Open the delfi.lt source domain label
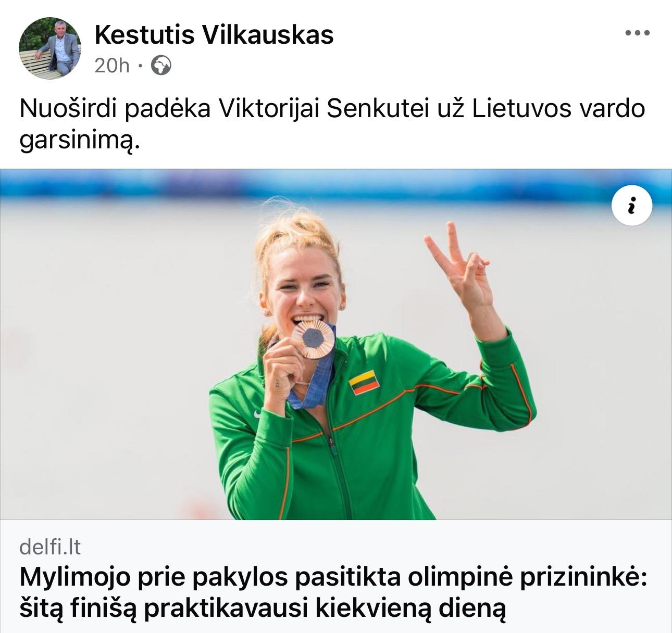 pyautogui.click(x=50, y=547)
